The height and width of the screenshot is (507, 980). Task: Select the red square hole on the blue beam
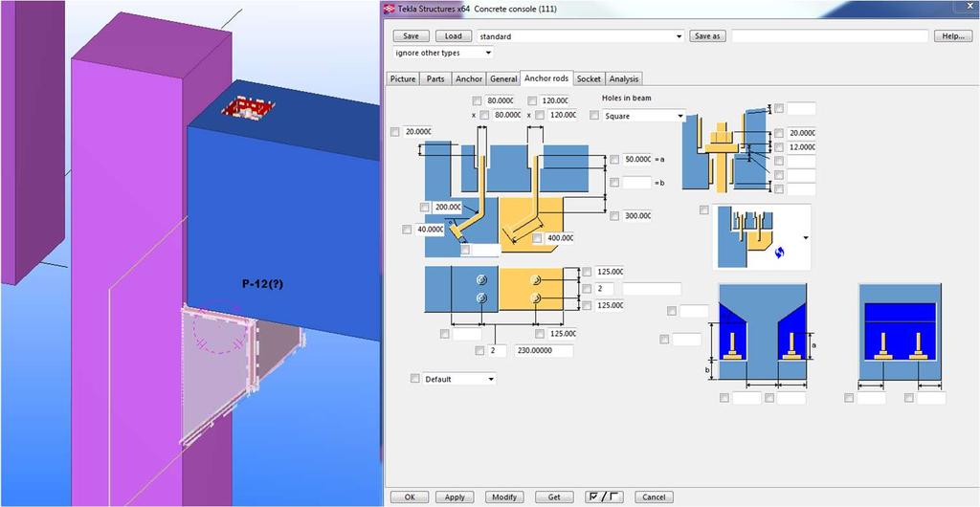[250, 108]
